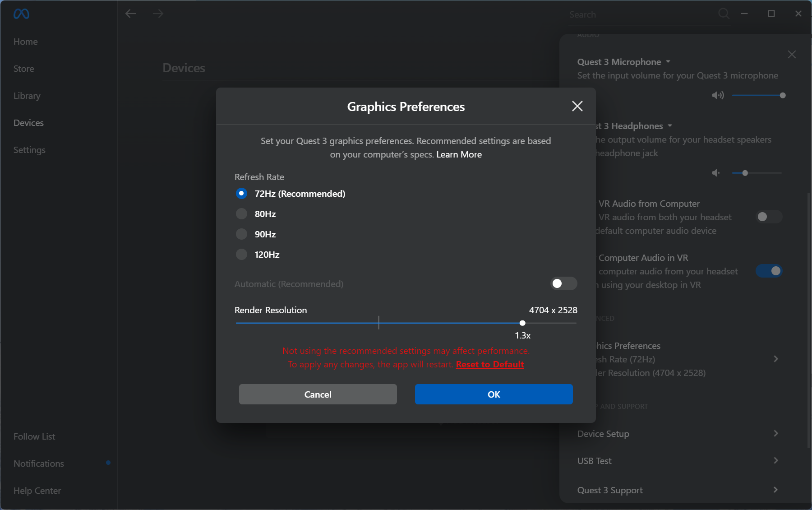
Task: Click the Reset to Default link
Action: [x=490, y=364]
